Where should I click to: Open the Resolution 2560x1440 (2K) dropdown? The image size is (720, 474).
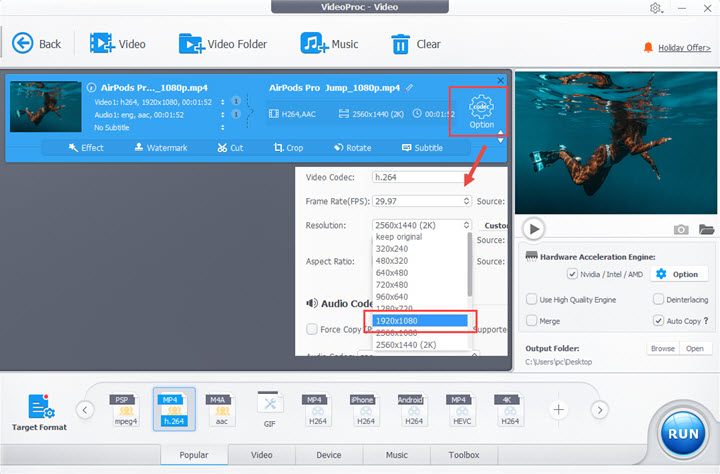click(x=422, y=225)
